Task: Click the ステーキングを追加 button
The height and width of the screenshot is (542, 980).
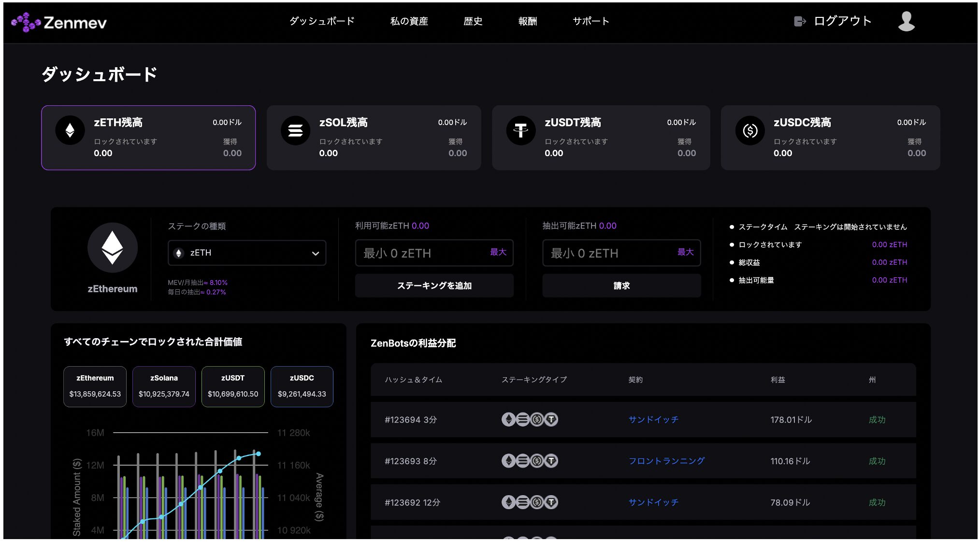Action: (434, 285)
